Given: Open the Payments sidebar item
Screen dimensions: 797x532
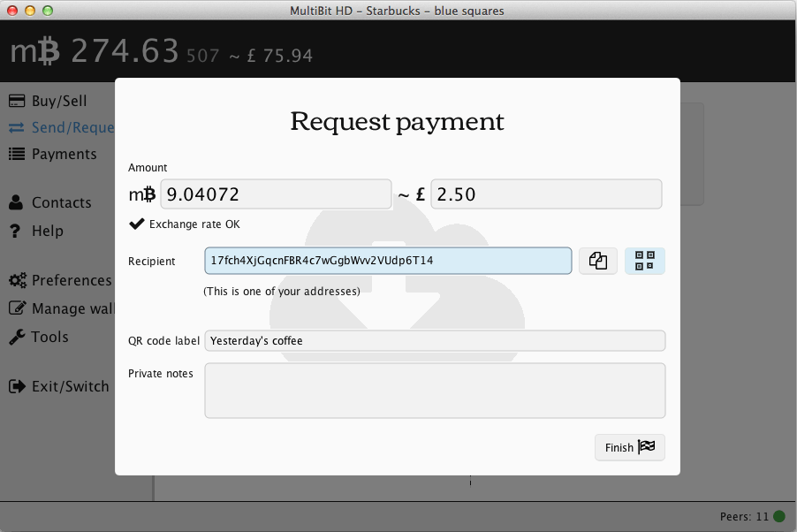Looking at the screenshot, I should [64, 154].
